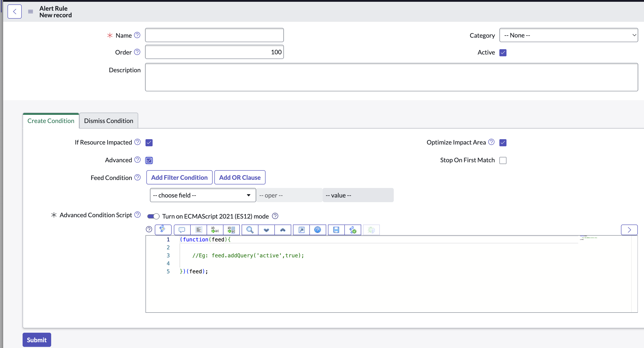Image resolution: width=644 pixels, height=348 pixels.
Task: Submit the new alert rule
Action: [x=37, y=340]
